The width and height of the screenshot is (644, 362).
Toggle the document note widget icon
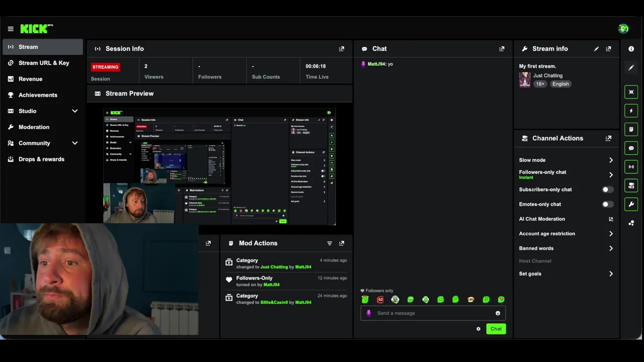coord(631,129)
